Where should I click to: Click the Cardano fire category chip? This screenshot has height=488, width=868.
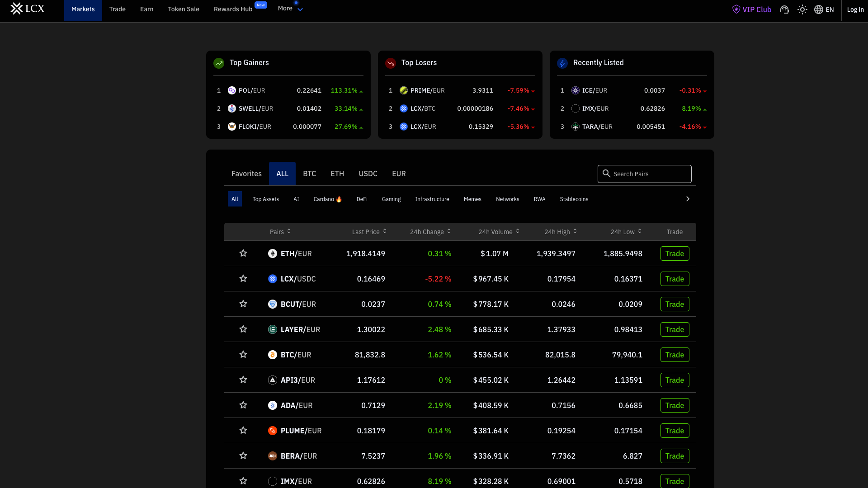(x=328, y=199)
